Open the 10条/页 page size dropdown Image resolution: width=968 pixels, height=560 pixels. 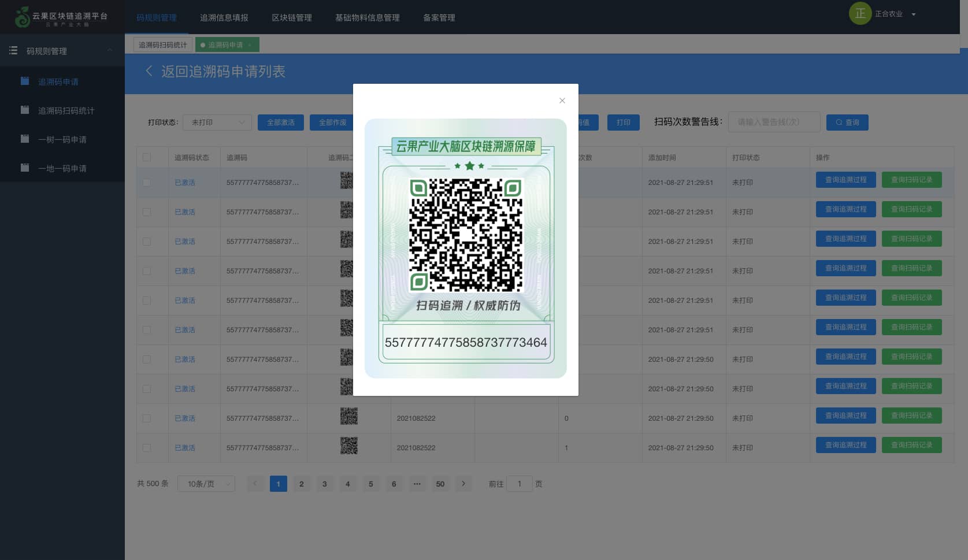coord(206,484)
